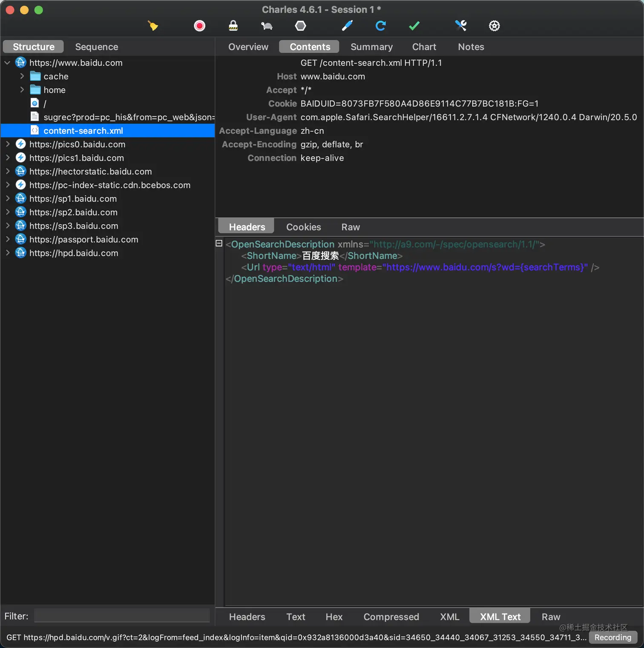Switch to the Structure view
The height and width of the screenshot is (648, 644).
tap(34, 47)
